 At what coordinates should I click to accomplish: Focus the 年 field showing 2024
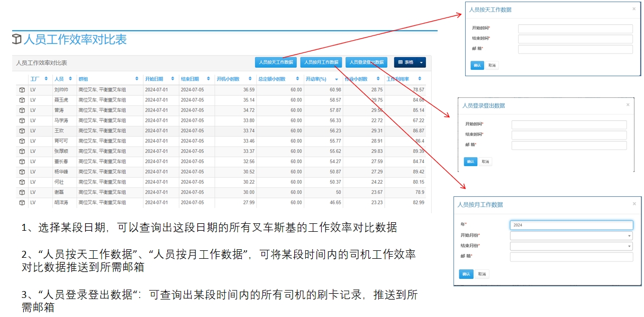[571, 225]
